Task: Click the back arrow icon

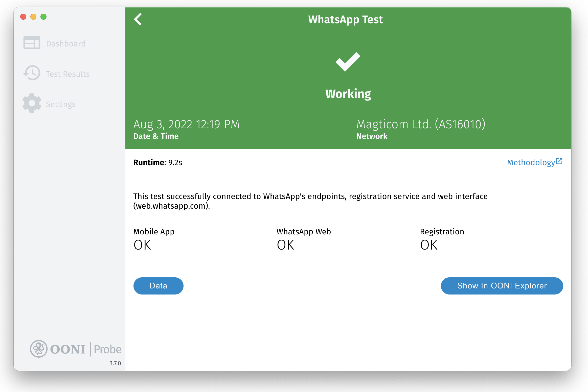Action: [138, 19]
